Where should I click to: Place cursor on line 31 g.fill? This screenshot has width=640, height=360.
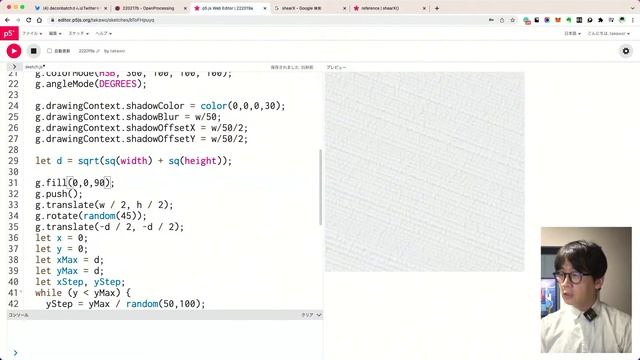coord(75,183)
